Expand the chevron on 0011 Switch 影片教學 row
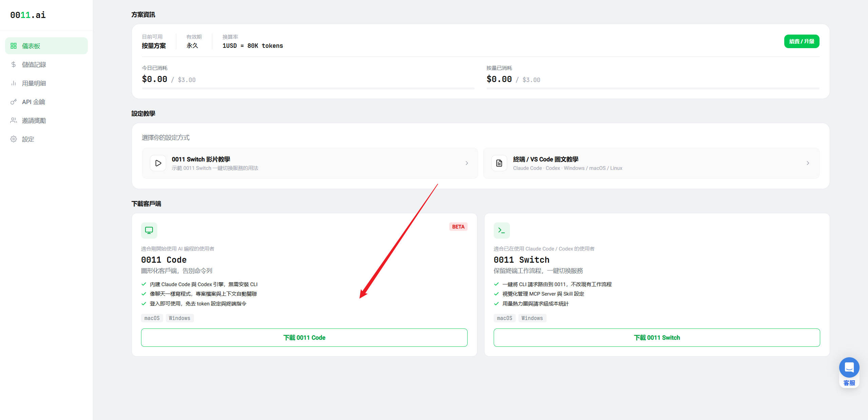 [467, 163]
